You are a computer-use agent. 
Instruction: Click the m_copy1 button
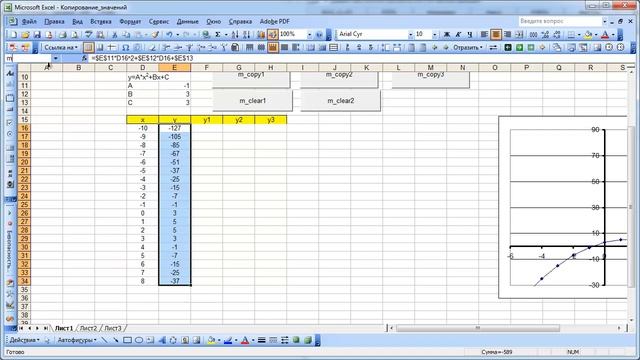[251, 79]
